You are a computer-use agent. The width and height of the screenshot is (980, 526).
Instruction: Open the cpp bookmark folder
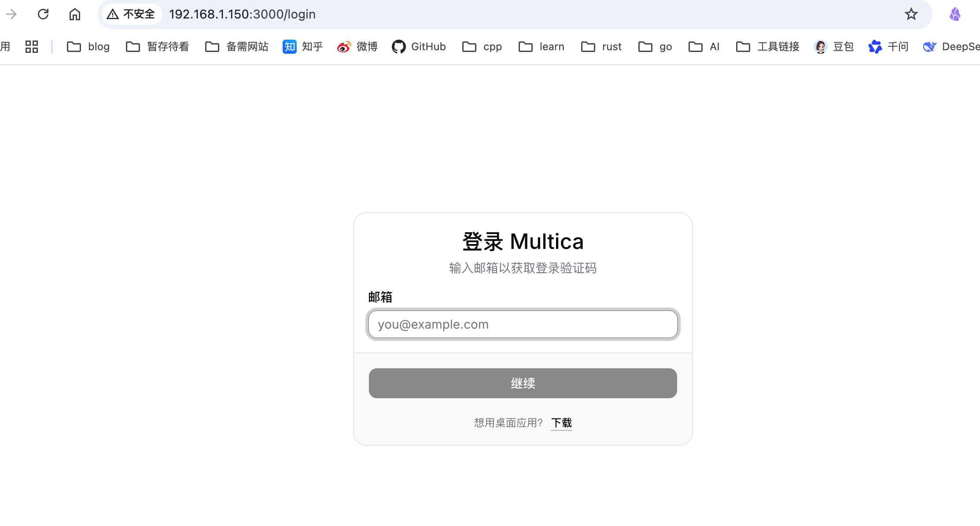point(482,47)
